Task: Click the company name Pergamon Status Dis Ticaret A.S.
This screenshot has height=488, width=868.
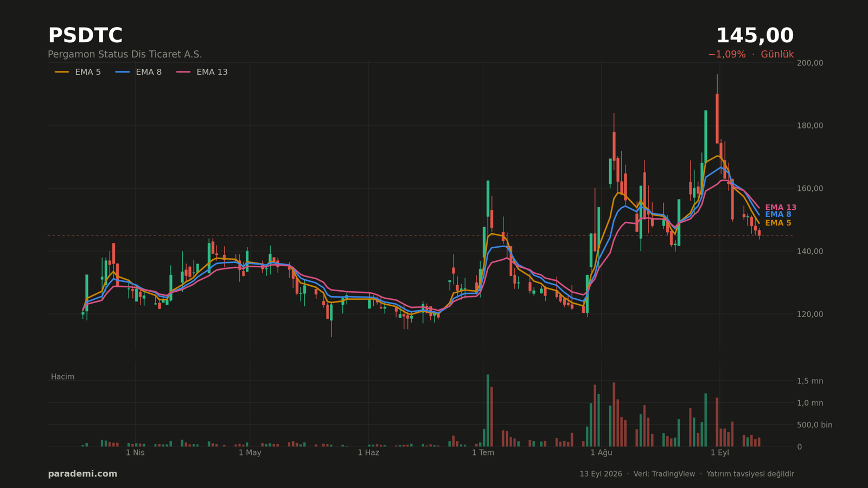Action: point(125,55)
